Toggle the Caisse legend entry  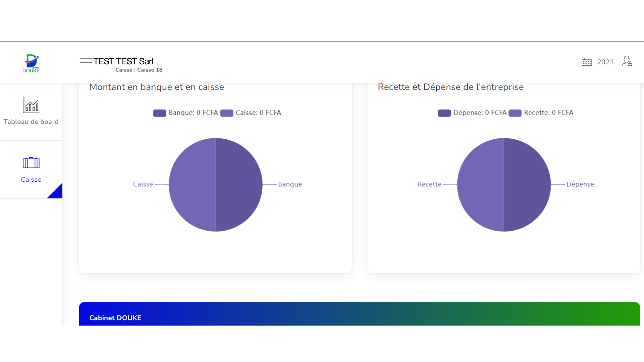(258, 113)
